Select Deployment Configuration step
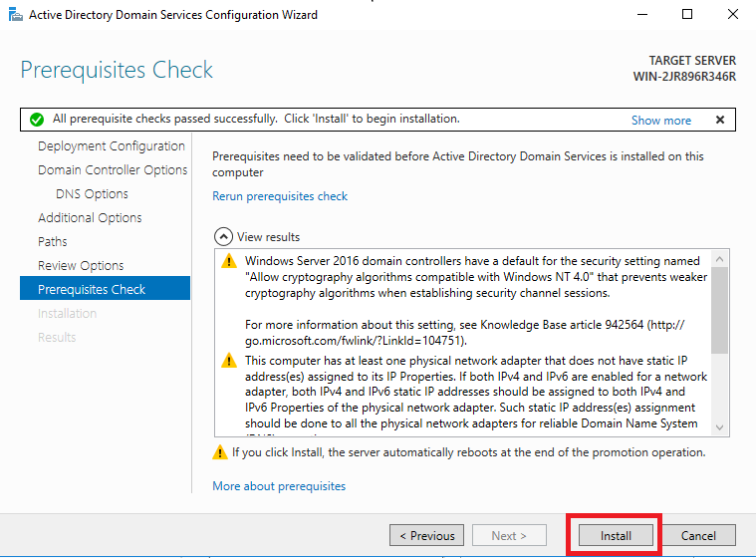Screen dimensions: 756x558 click(x=112, y=146)
